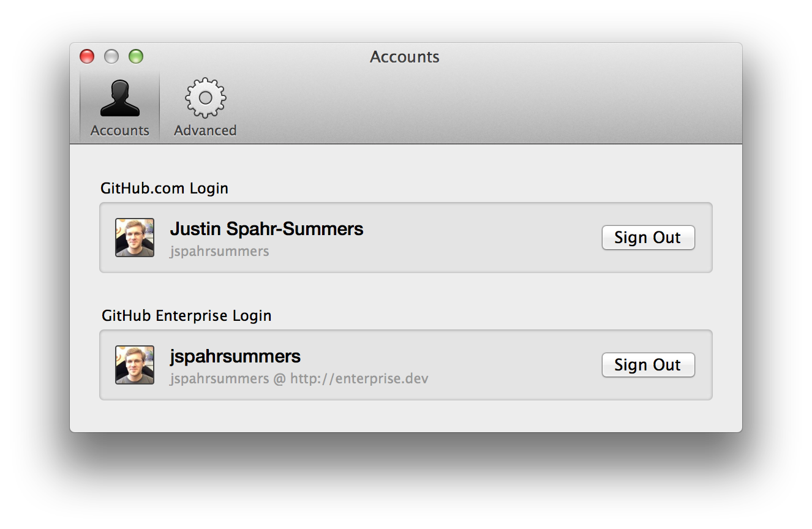Screen dimensions: 812x529
Task: Select the name Justin Spahr-Summers
Action: click(x=266, y=229)
